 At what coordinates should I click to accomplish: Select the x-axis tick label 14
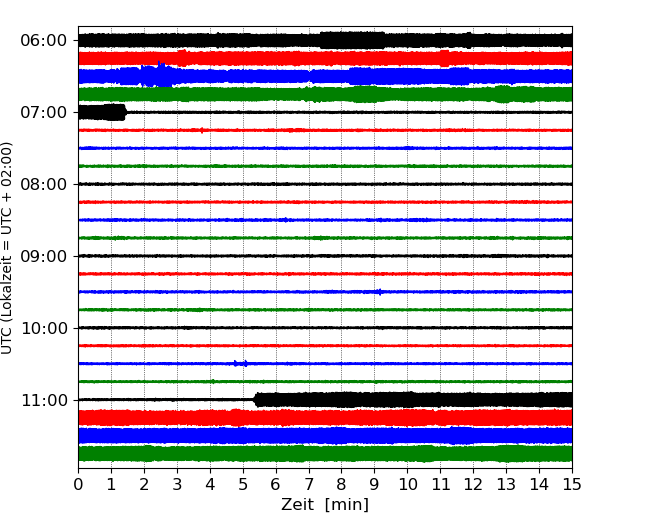(x=539, y=484)
